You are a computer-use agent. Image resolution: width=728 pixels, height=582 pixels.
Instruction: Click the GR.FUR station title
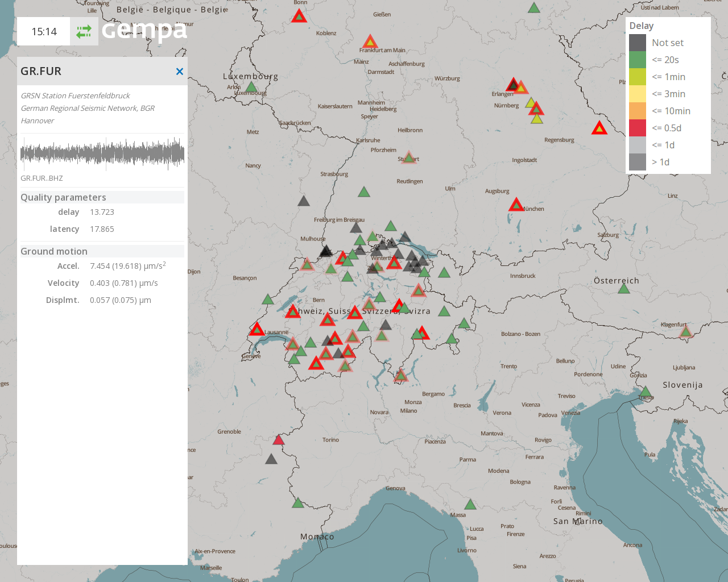[x=41, y=71]
